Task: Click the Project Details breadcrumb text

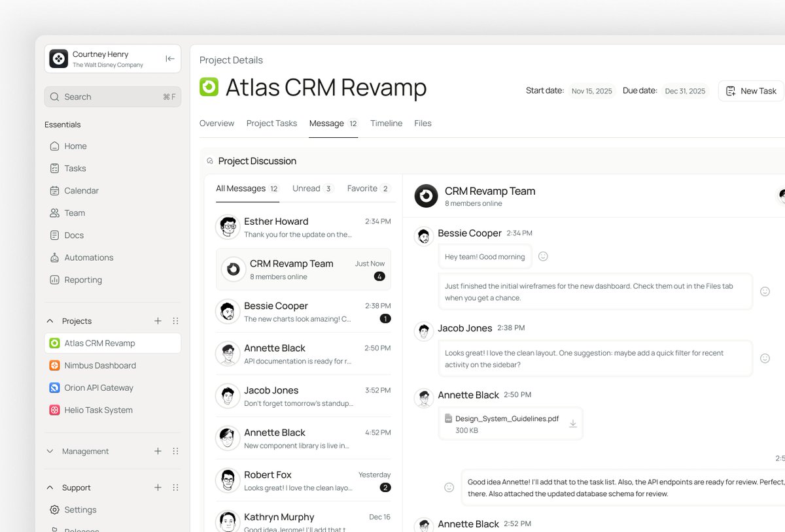Action: [231, 60]
